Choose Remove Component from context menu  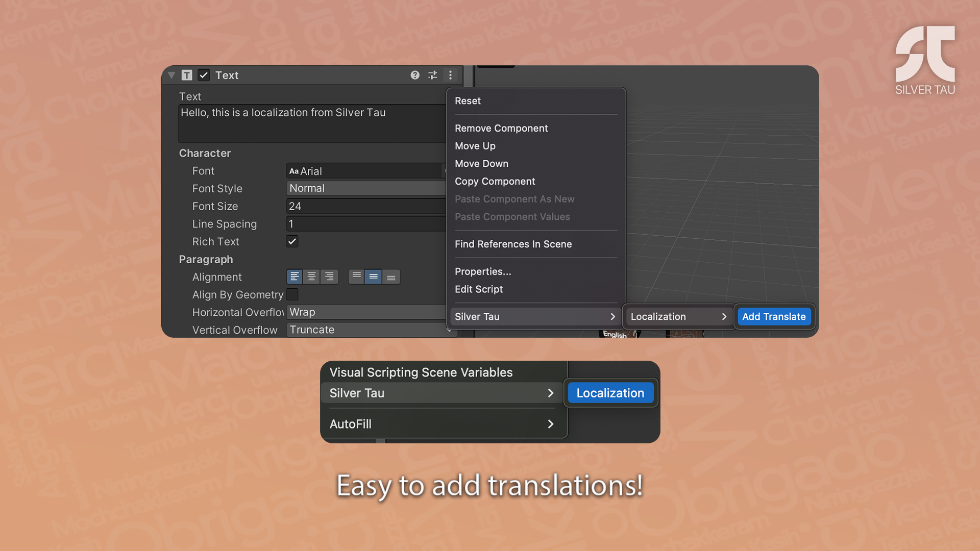501,128
